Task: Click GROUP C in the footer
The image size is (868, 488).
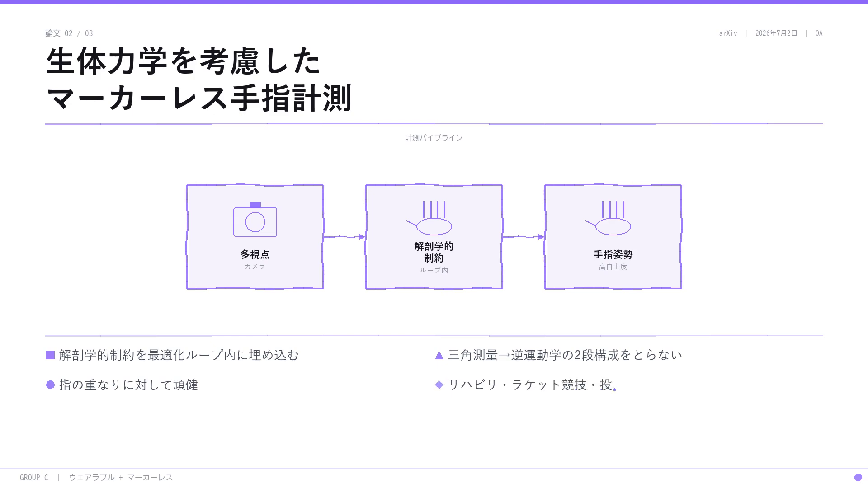Action: coord(34,478)
